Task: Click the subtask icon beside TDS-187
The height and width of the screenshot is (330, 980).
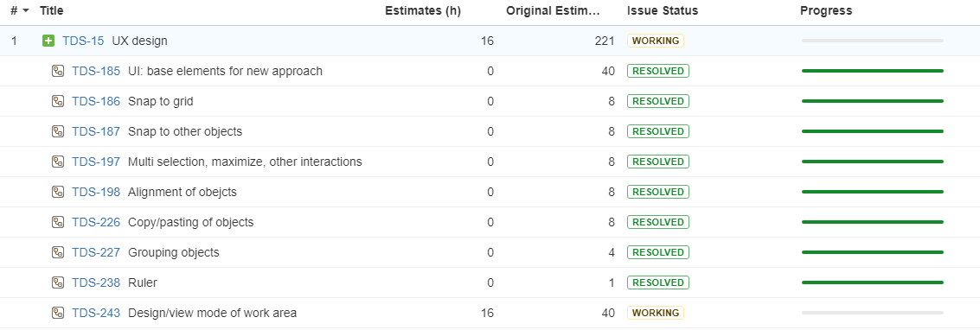Action: [x=57, y=131]
